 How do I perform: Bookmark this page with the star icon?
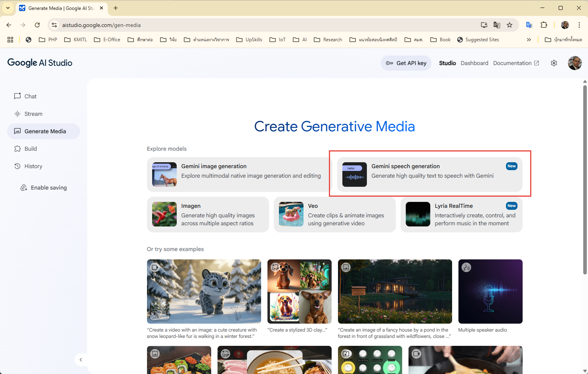point(510,25)
